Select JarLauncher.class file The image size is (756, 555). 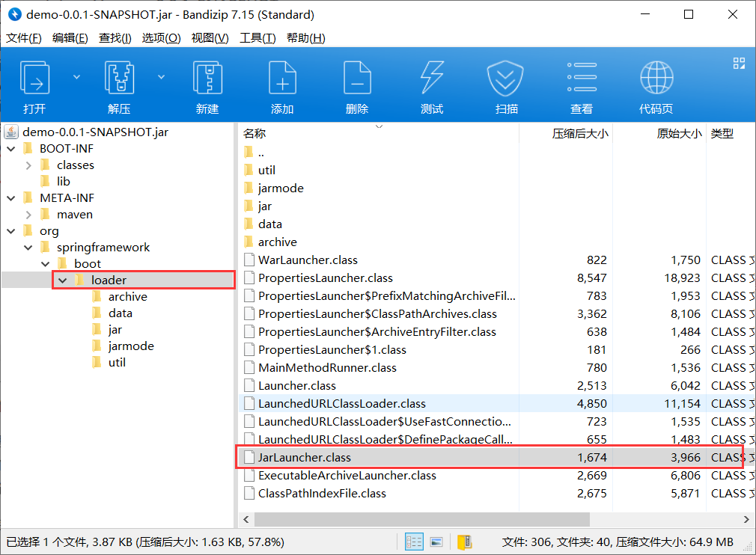point(304,458)
